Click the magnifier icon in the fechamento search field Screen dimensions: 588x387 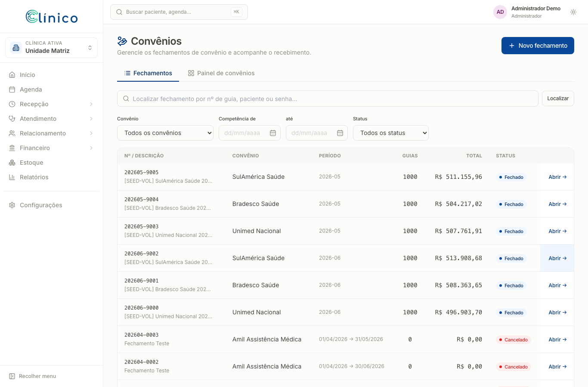126,98
